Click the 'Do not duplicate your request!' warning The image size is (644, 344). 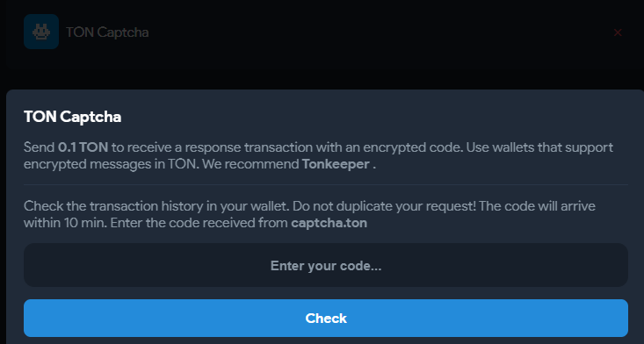coord(385,206)
